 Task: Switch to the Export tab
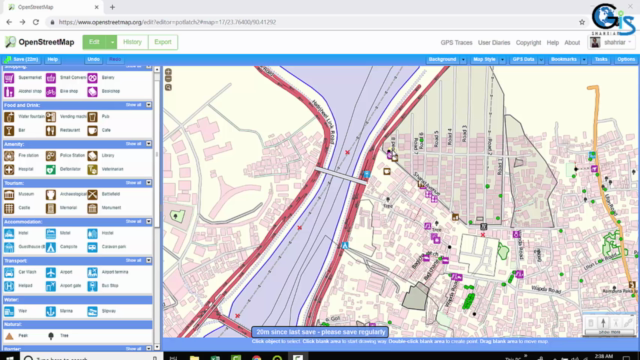click(163, 42)
